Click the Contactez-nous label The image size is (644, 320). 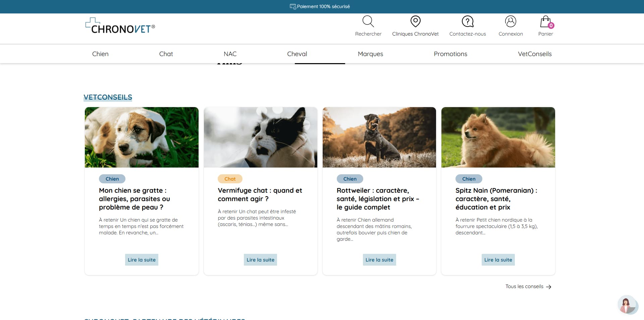[x=468, y=34]
